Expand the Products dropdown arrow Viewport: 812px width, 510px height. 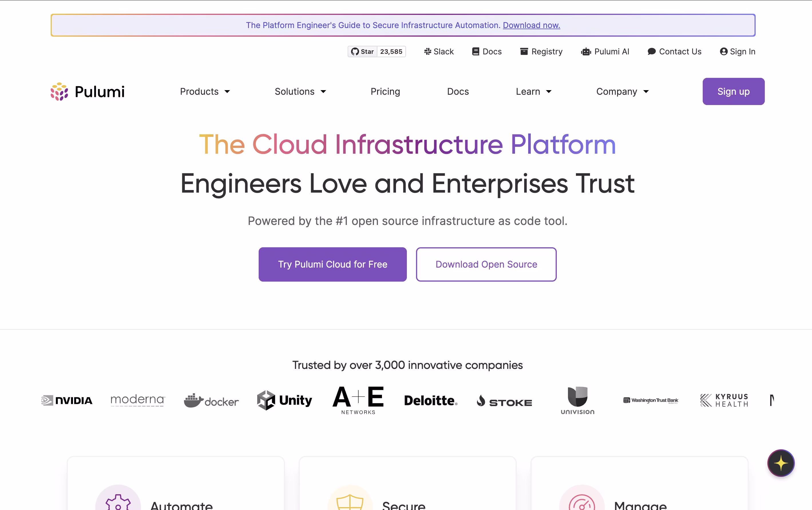coord(227,92)
